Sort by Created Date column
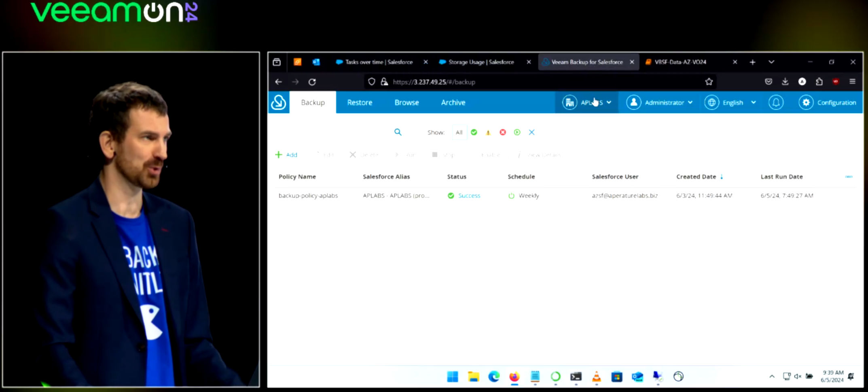 click(696, 177)
